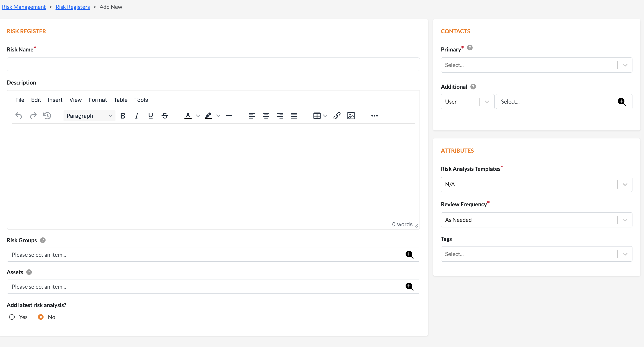This screenshot has height=347, width=644.
Task: Click into the Risk Name input field
Action: [x=213, y=65]
